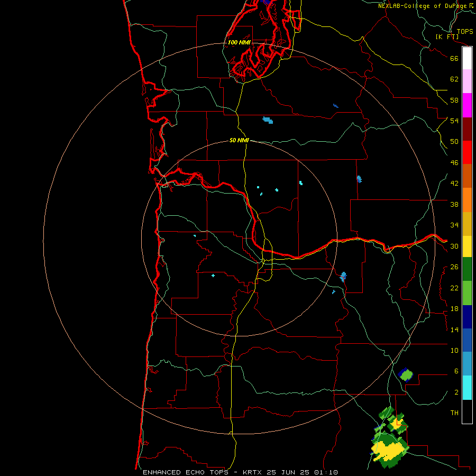Click the legend value "42"
This screenshot has height=476, width=476.
tap(454, 184)
